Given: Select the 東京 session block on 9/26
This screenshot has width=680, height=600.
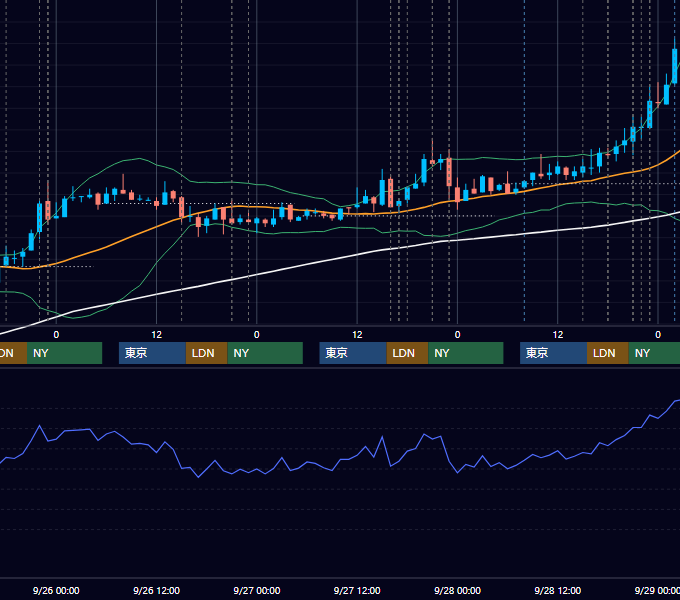Looking at the screenshot, I should coord(152,353).
